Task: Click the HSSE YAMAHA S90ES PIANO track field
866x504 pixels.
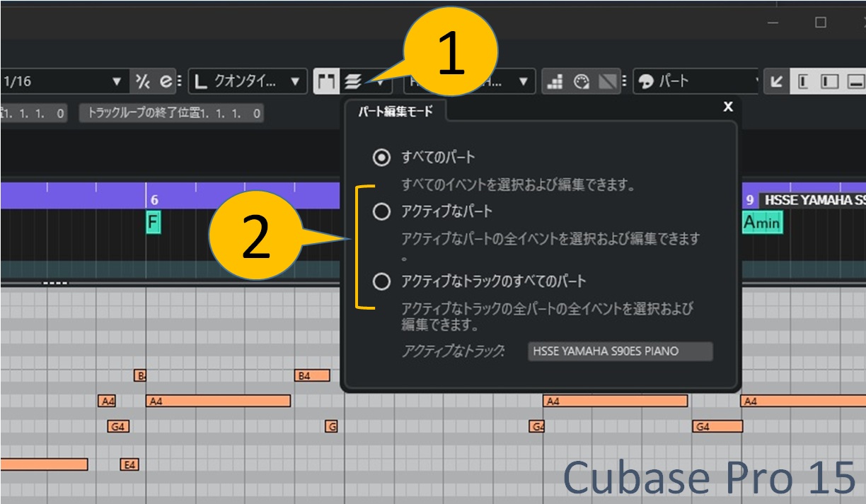Action: click(x=620, y=351)
